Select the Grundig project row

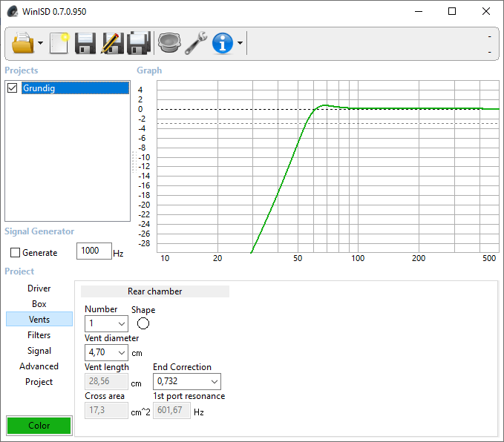click(x=75, y=88)
